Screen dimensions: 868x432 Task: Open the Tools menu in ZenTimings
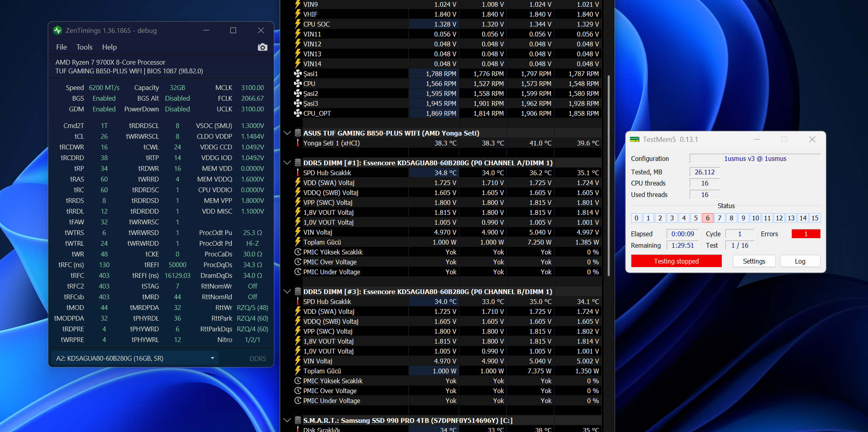click(84, 47)
